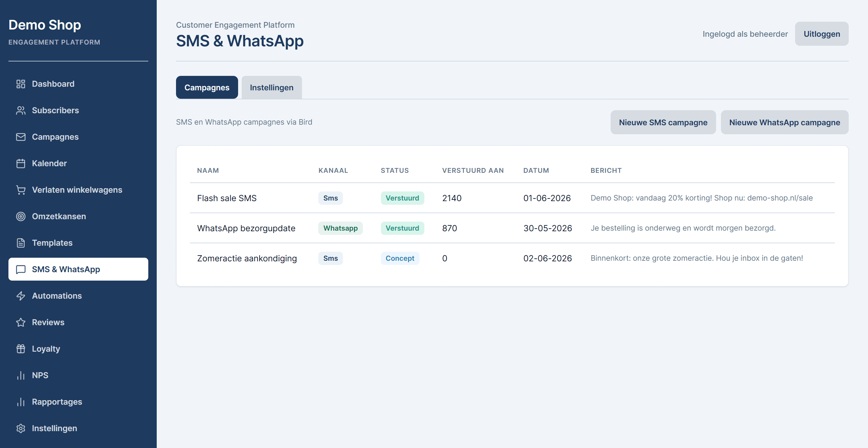This screenshot has width=868, height=448.
Task: Click the Subscribers people icon
Action: tap(20, 110)
